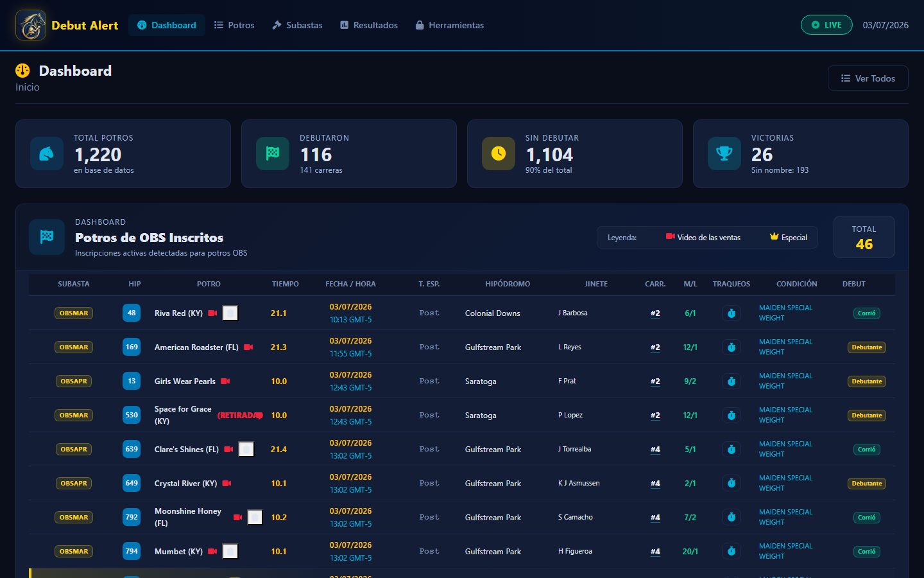Click the flag icon beside Potros de OBS Inscritos
The height and width of the screenshot is (578, 924).
[47, 237]
